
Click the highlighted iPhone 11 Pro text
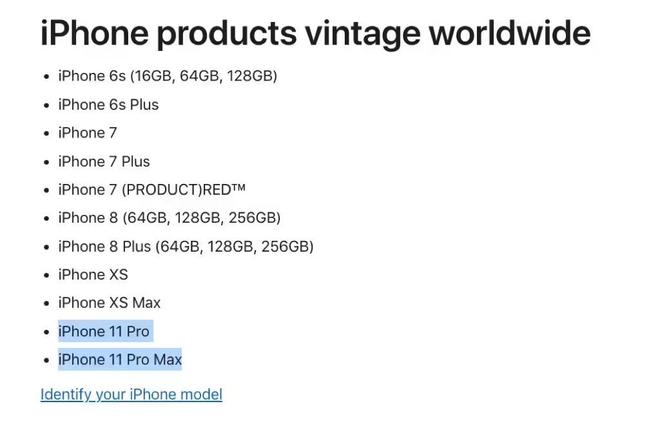[x=104, y=332]
